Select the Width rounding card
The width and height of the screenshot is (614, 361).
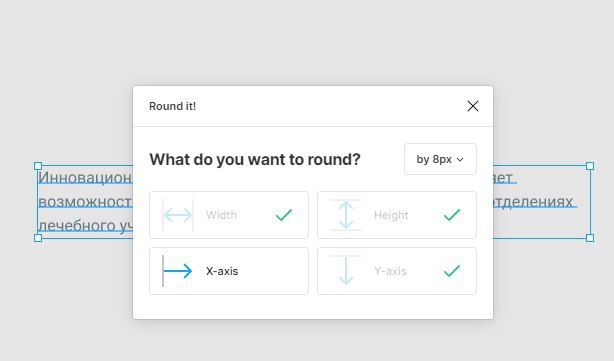229,215
